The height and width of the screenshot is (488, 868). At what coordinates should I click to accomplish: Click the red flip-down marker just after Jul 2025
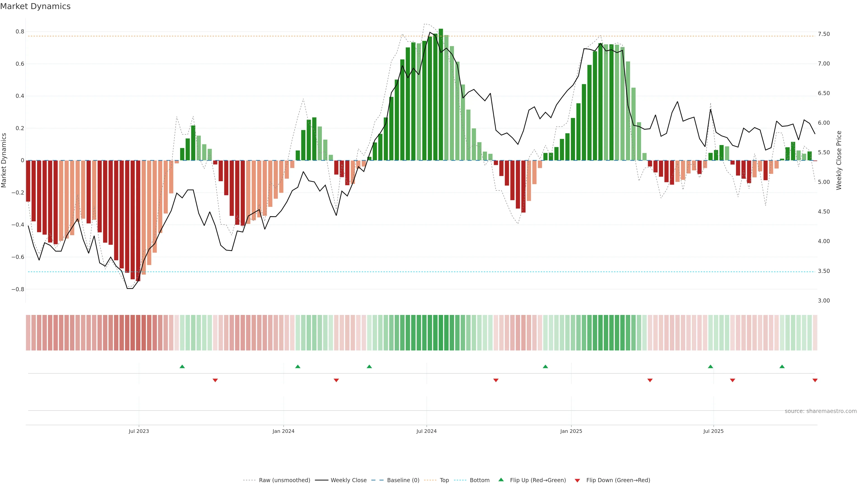coord(732,380)
